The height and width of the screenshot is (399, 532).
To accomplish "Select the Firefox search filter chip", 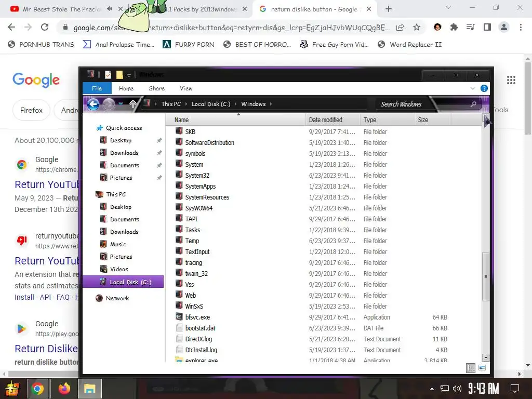I will 31,110.
